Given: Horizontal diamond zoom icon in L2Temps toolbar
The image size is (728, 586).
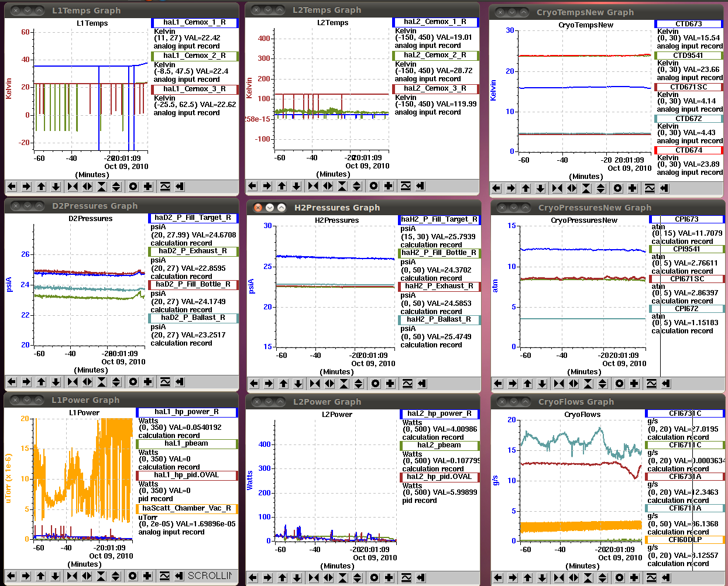Looking at the screenshot, I should click(328, 186).
